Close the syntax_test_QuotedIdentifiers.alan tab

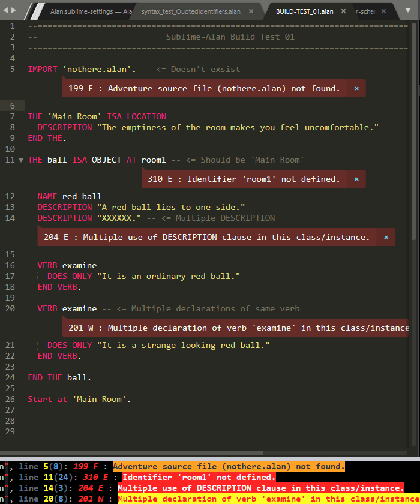pyautogui.click(x=251, y=11)
